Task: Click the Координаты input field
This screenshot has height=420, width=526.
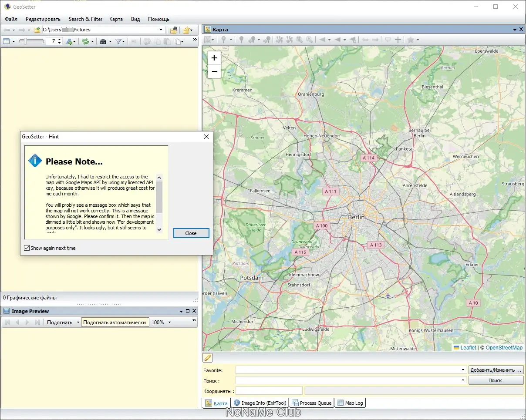Action: pyautogui.click(x=269, y=391)
